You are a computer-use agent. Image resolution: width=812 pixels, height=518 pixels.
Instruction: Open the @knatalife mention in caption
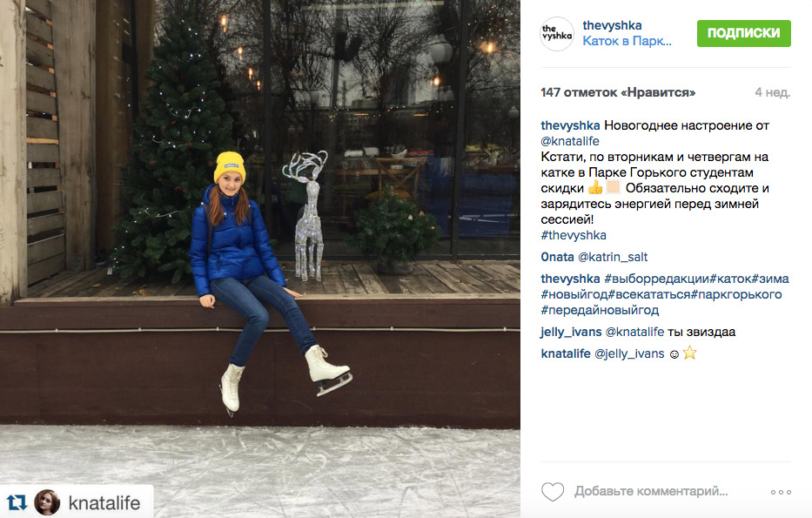pos(570,141)
